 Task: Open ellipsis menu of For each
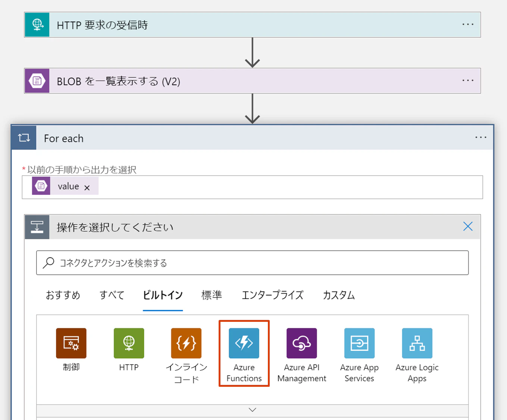coord(481,137)
